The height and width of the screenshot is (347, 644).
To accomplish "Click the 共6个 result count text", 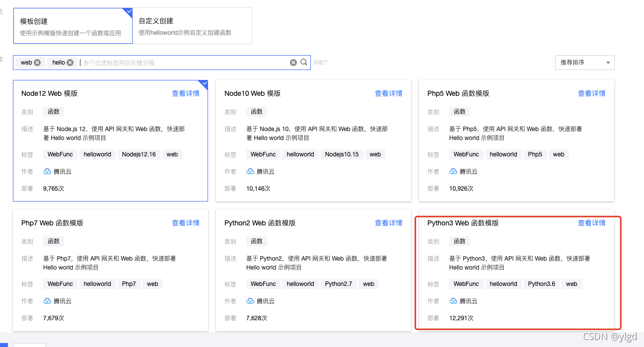I will point(321,63).
